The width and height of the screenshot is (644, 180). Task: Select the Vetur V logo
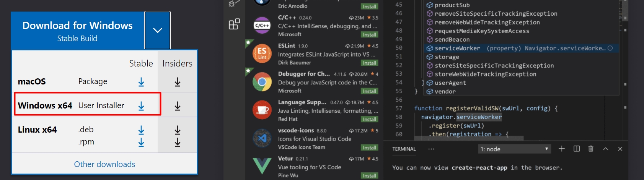pyautogui.click(x=262, y=166)
